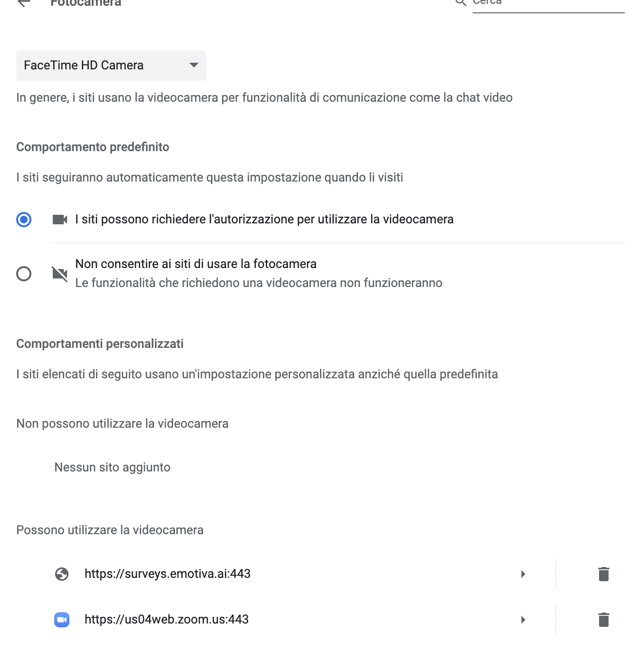Click the Zoom site favicon

coord(62,620)
